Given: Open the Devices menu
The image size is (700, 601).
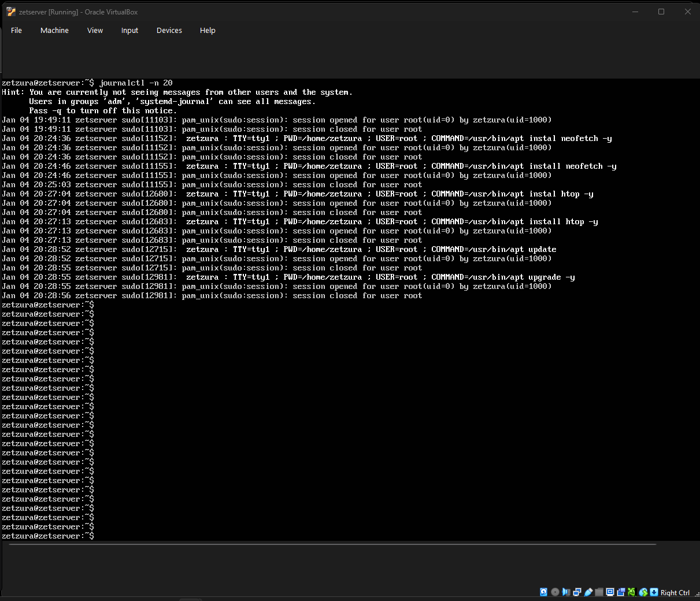Looking at the screenshot, I should click(169, 30).
